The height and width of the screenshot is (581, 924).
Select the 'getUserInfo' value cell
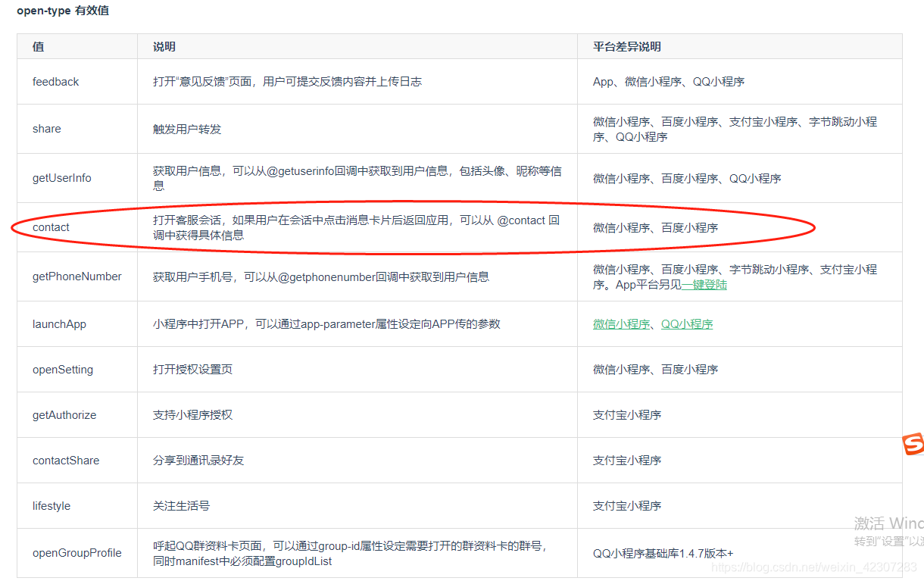click(77, 178)
